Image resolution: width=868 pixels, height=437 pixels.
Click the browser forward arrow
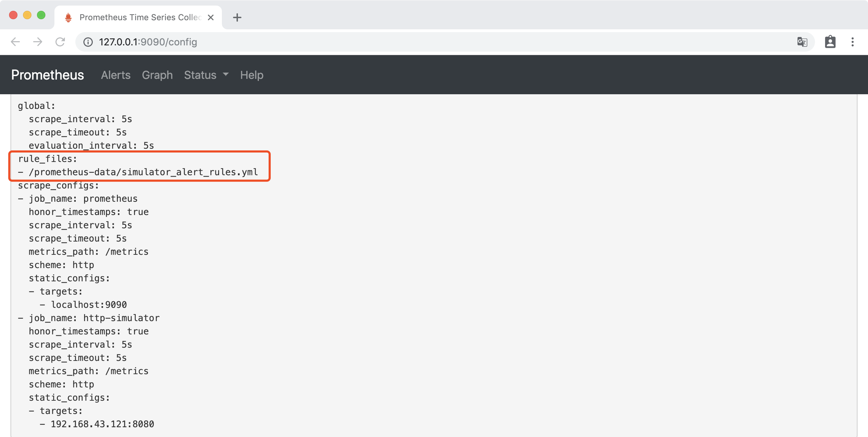(x=38, y=42)
